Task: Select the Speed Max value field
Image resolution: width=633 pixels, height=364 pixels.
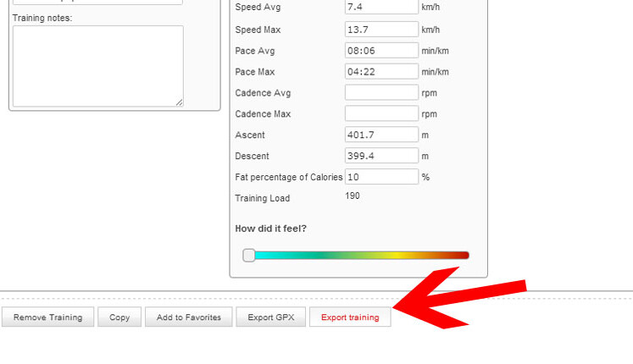Action: [x=381, y=30]
